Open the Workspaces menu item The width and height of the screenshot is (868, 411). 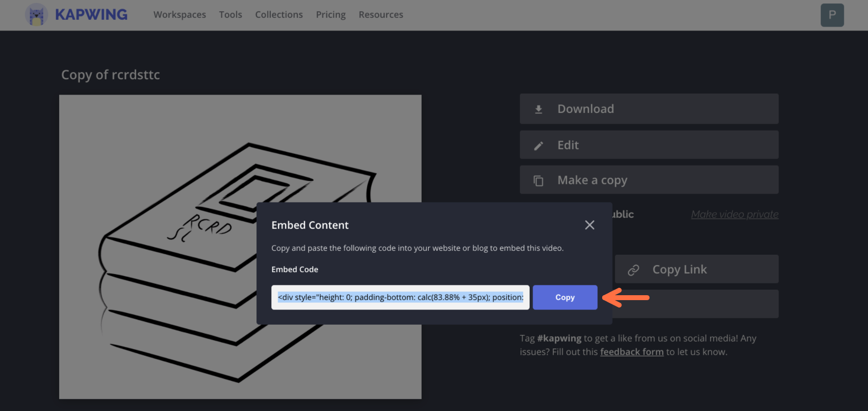(x=180, y=15)
